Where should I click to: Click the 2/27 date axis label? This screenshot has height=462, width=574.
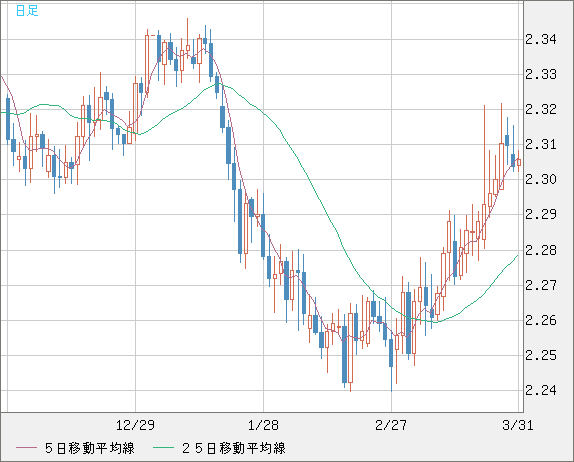(391, 425)
